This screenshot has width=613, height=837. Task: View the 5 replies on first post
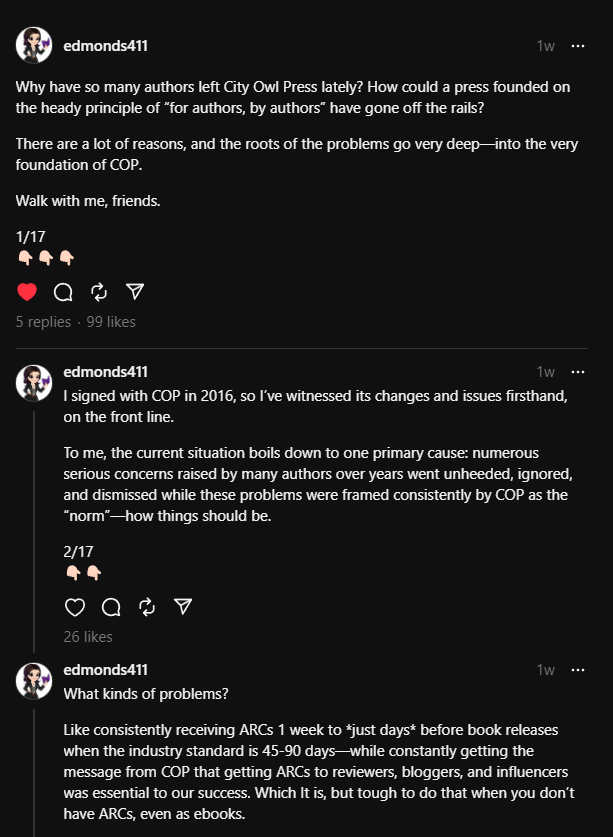coord(43,322)
